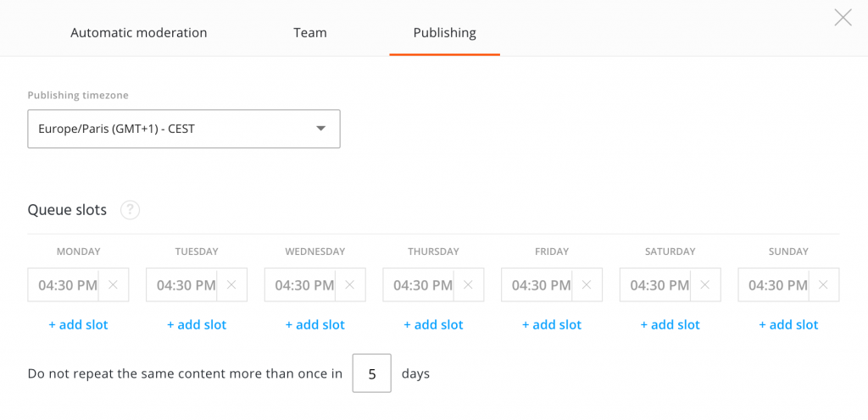Delete Friday's 04:30 PM slot
The height and width of the screenshot is (420, 868).
point(587,285)
